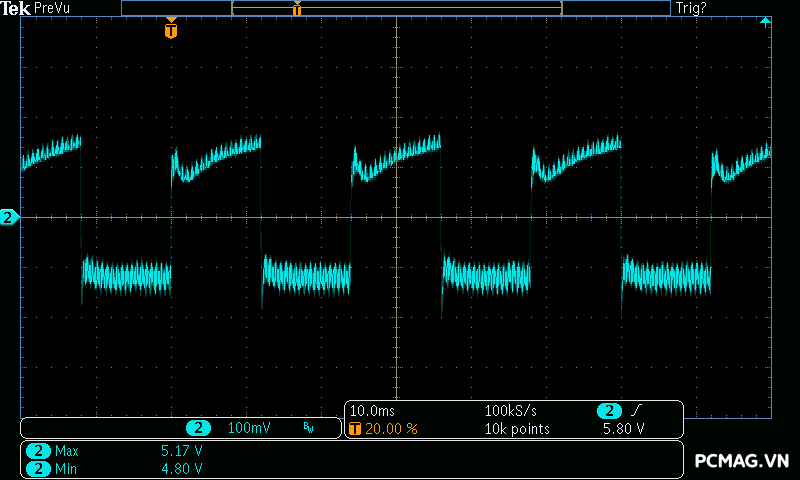Screen dimensions: 800x480
Task: Click the 10.0ms timebase readout
Action: [x=372, y=411]
